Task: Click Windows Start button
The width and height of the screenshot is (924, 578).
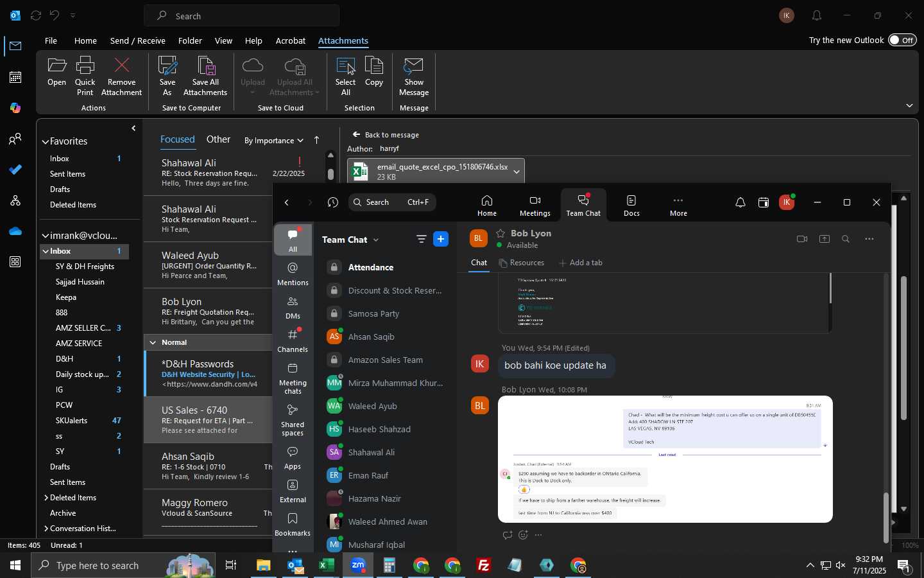Action: (x=15, y=565)
